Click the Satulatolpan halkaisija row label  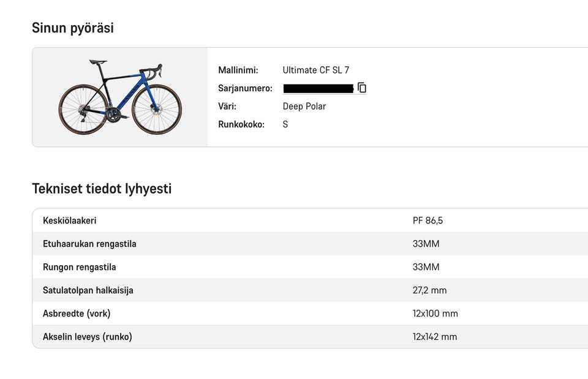(x=88, y=290)
